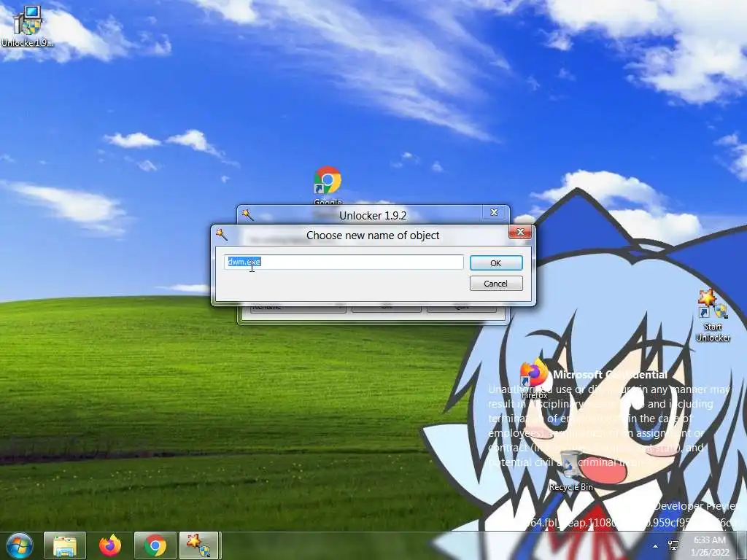The image size is (747, 560).
Task: Select the Start Unlocker desktop shortcut
Action: (x=713, y=315)
